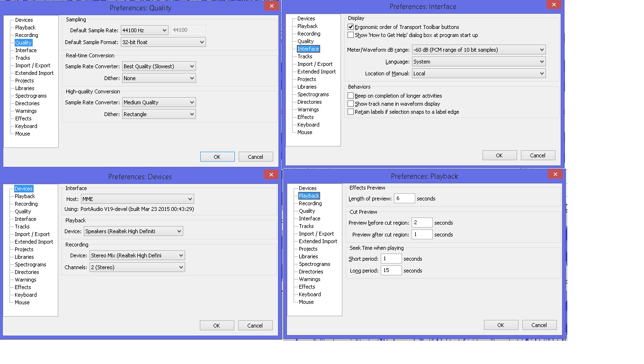Uncheck Ergonomic order of Transport Toolbar buttons
Image resolution: width=644 pixels, height=364 pixels.
pos(351,27)
